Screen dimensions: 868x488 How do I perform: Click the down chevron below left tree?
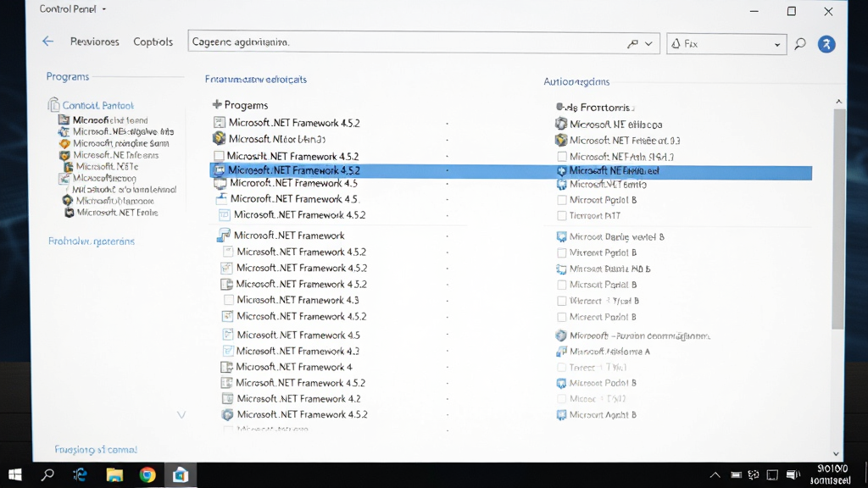181,414
